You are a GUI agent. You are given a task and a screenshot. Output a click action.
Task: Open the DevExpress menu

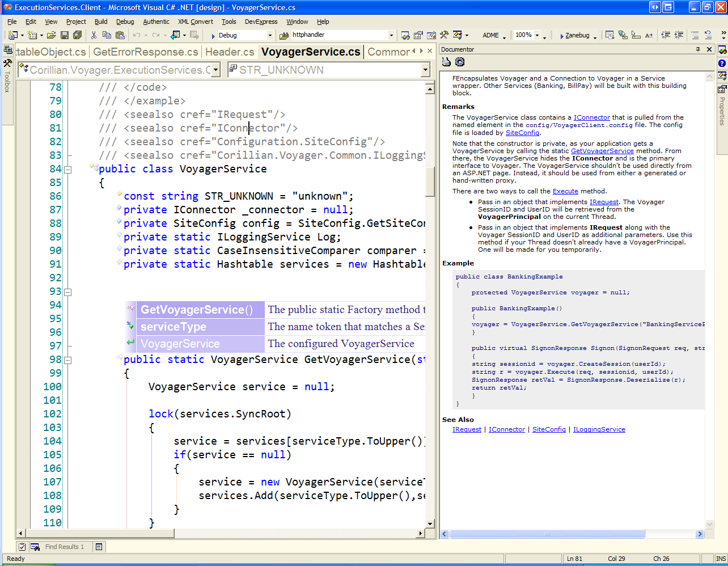point(261,22)
